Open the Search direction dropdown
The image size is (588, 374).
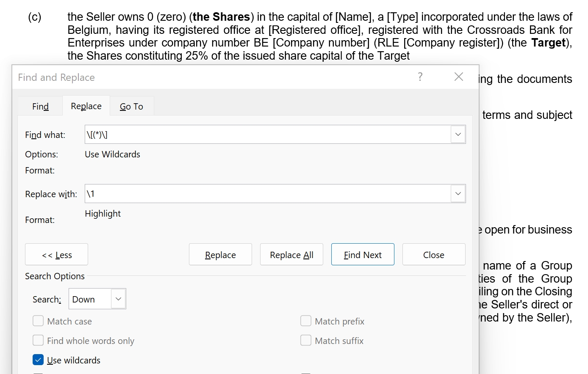97,299
